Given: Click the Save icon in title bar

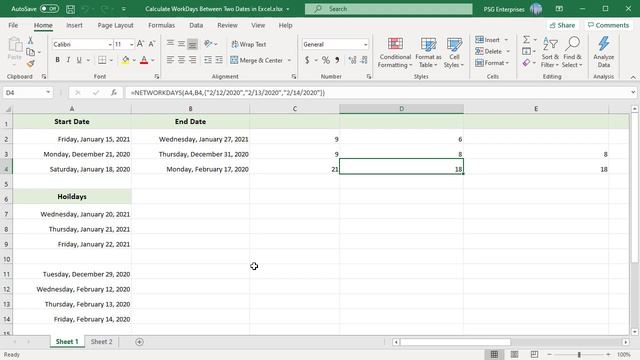Looking at the screenshot, I should tap(71, 9).
